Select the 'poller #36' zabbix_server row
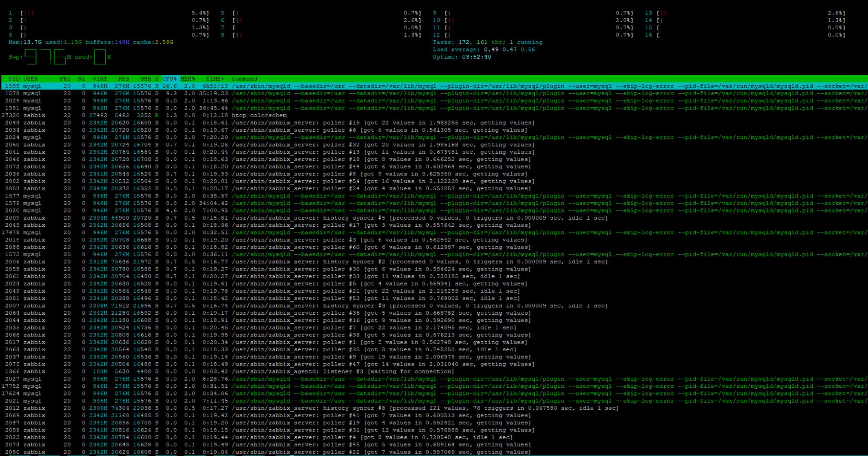This screenshot has height=456, width=868. pos(434,313)
